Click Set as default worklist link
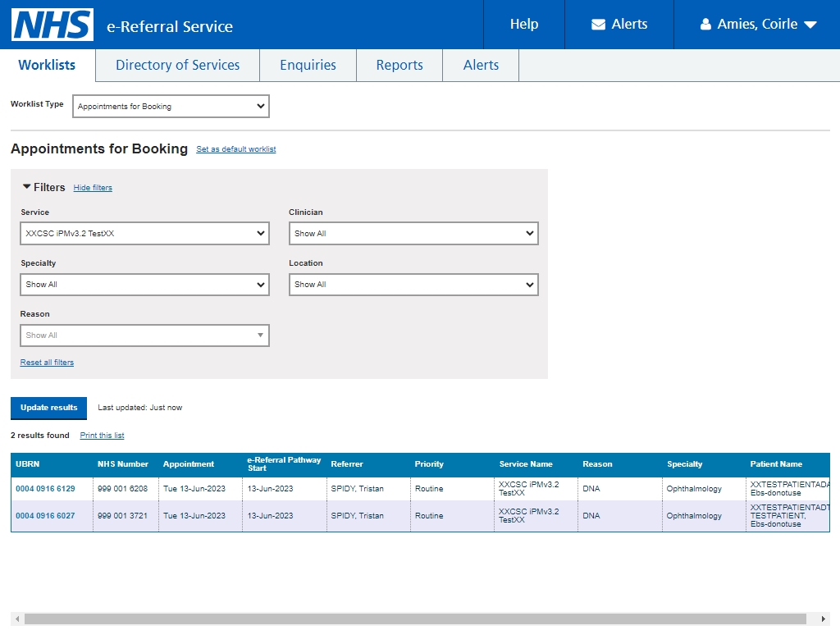The width and height of the screenshot is (840, 630). click(235, 149)
